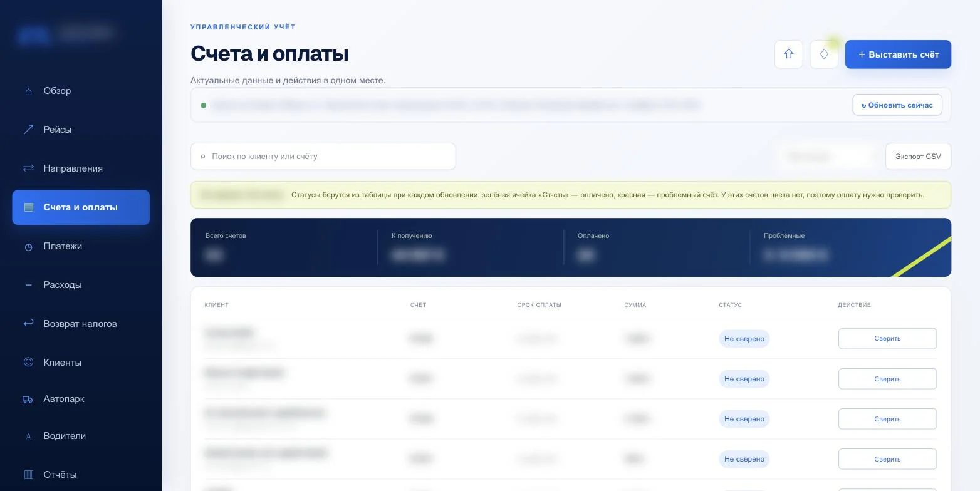Select the swap-arrows icon beside Направления
The width and height of the screenshot is (980, 491).
point(28,168)
